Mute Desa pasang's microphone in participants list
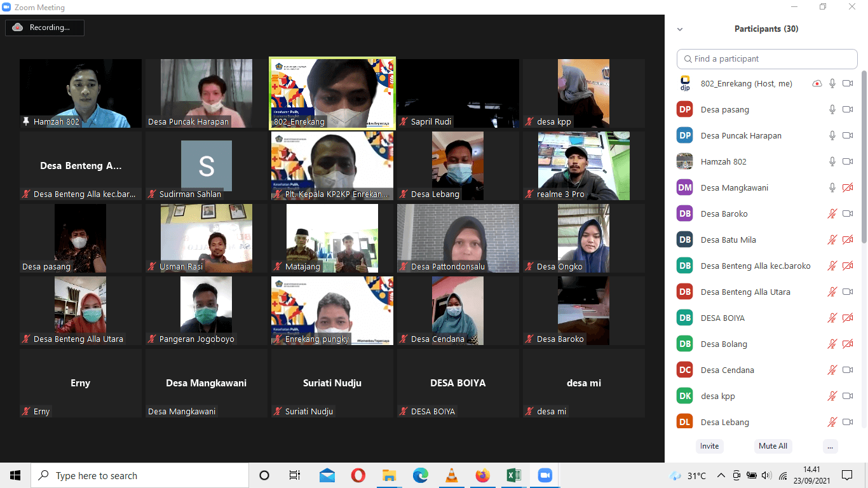868x488 pixels. pos(832,110)
